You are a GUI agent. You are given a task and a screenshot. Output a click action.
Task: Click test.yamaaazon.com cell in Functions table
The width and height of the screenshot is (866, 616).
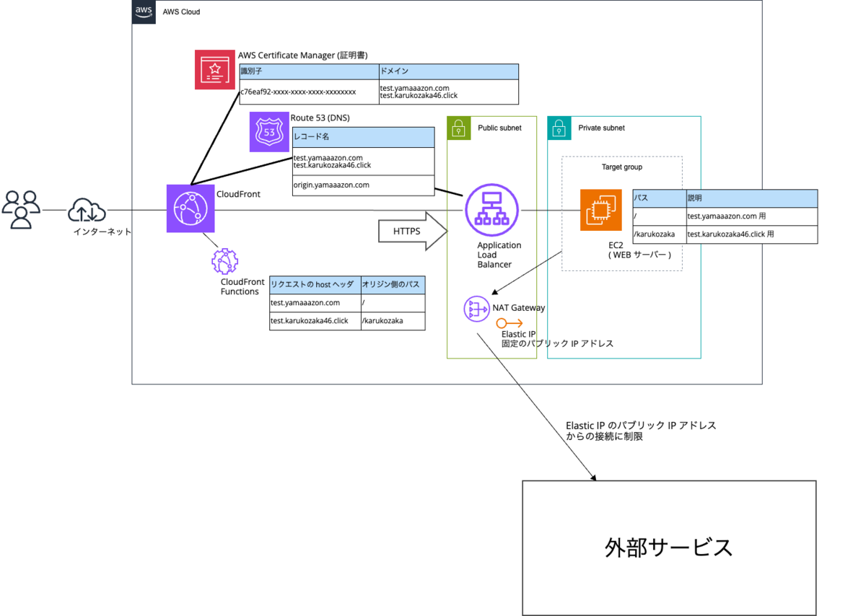[x=314, y=303]
